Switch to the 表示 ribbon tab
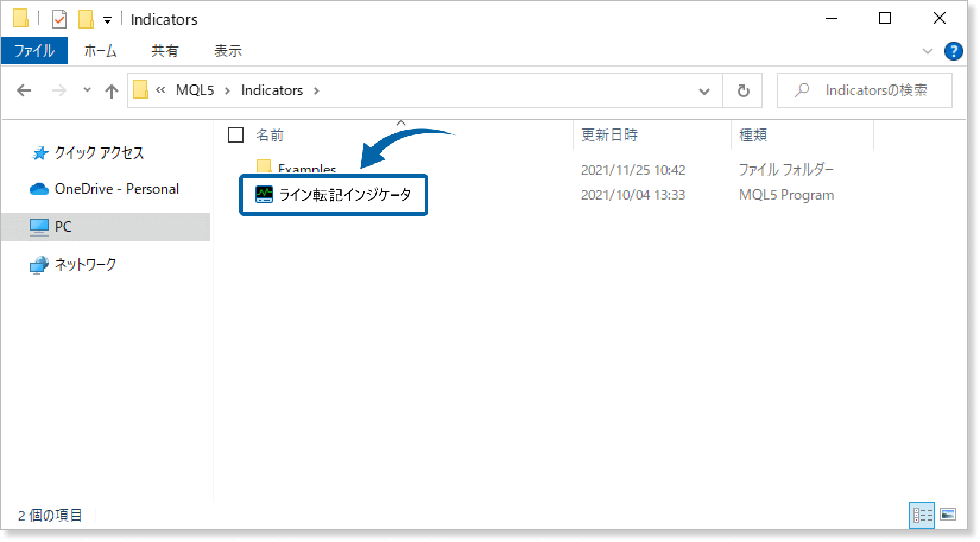Screen dimensions: 980x542 228,51
